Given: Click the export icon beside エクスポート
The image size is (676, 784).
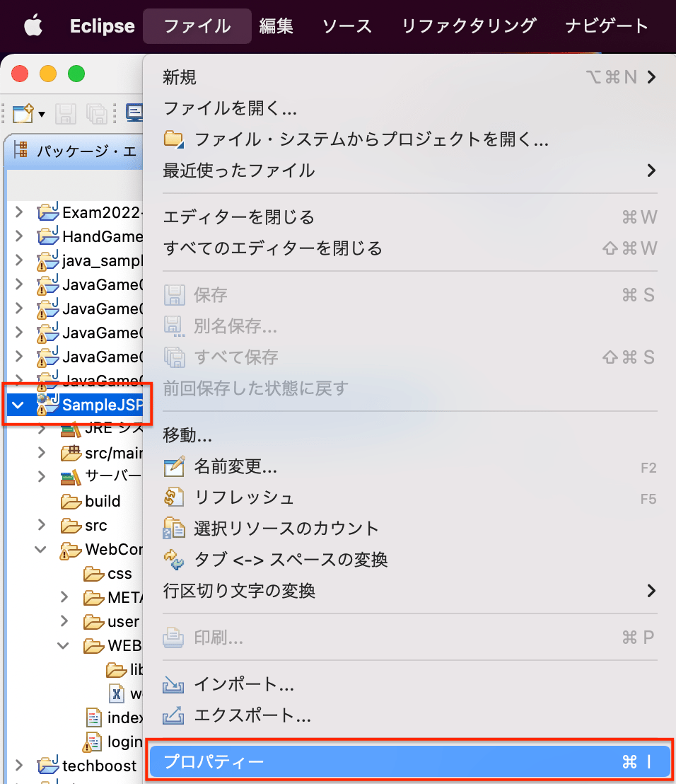Looking at the screenshot, I should pos(173,715).
